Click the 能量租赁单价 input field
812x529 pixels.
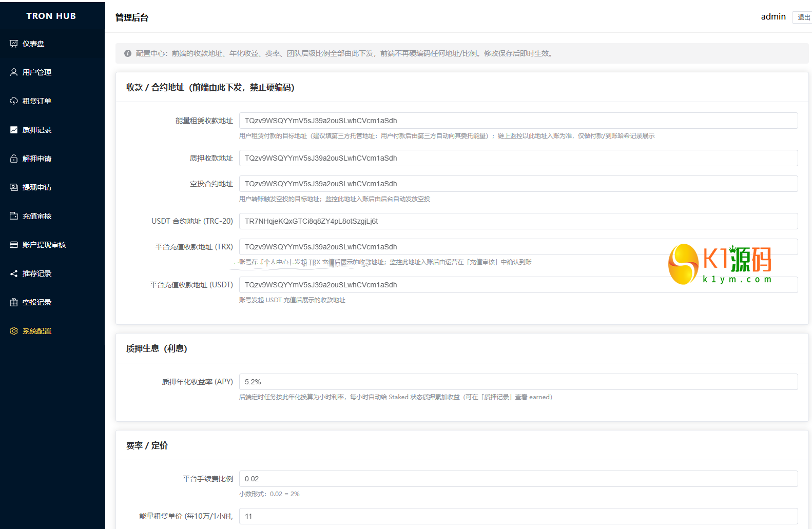point(518,516)
